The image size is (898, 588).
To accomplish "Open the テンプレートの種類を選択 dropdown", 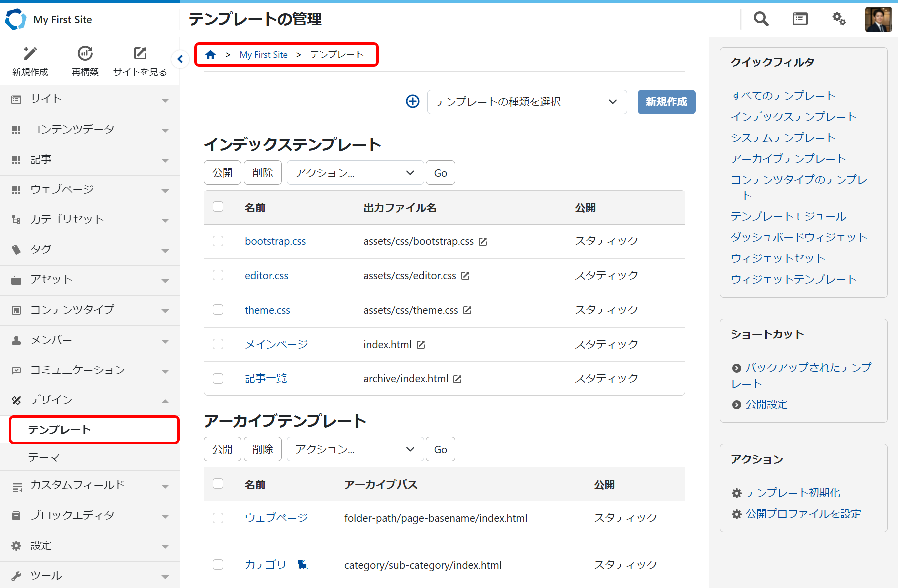I will tap(526, 102).
